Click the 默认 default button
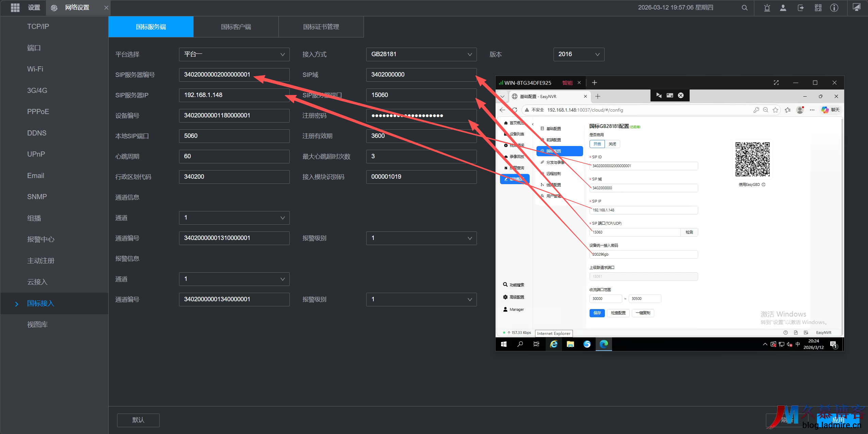This screenshot has height=434, width=868. click(x=138, y=420)
